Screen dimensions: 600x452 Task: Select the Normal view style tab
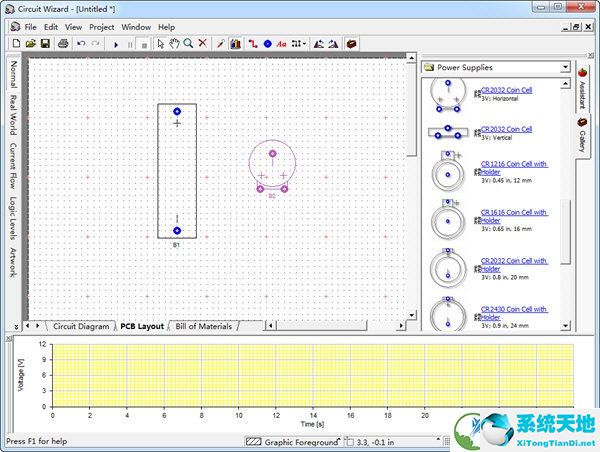coord(14,74)
